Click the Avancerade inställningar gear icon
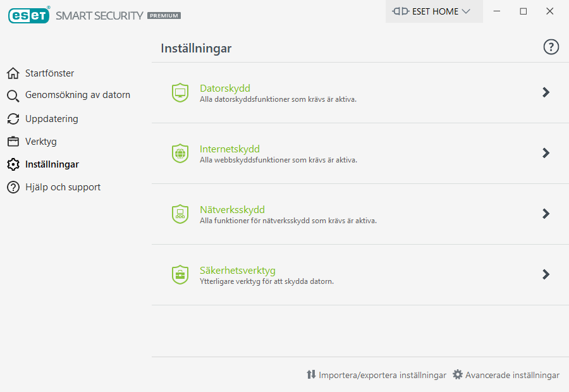The width and height of the screenshot is (569, 392). [458, 374]
